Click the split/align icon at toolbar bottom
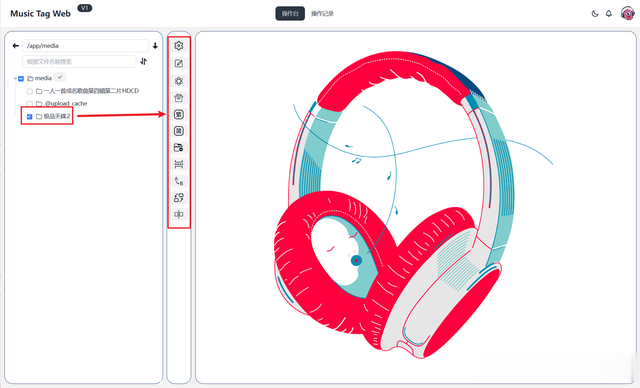This screenshot has width=640, height=388. (178, 214)
